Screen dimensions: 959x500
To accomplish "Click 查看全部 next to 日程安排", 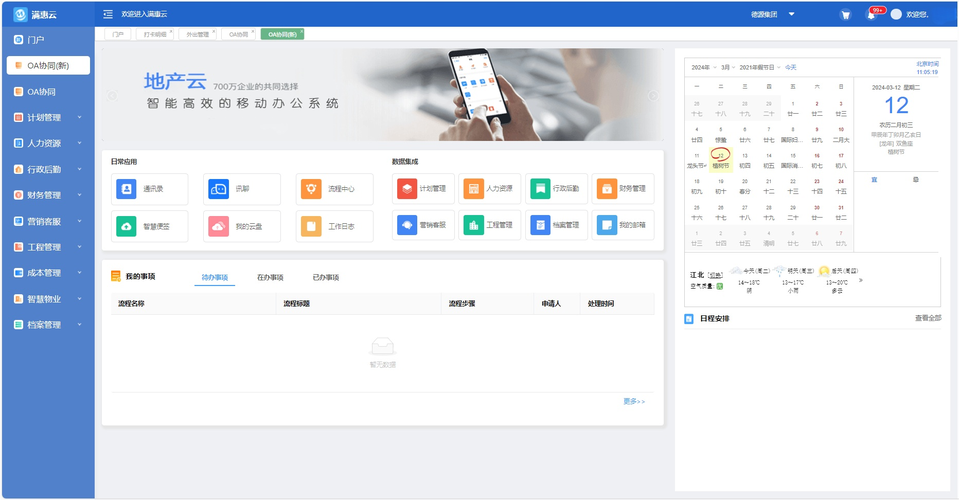I will [x=927, y=318].
